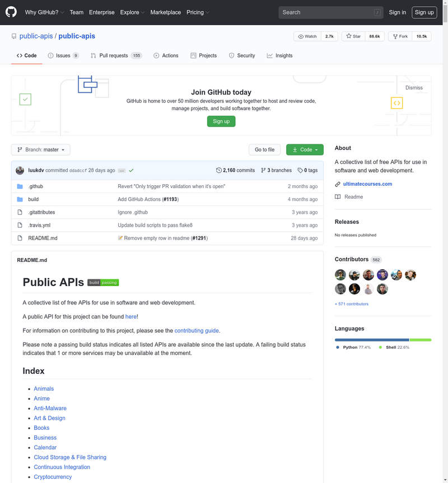Open Marketplace in the header
Screen dimensions: 448x483
(165, 12)
